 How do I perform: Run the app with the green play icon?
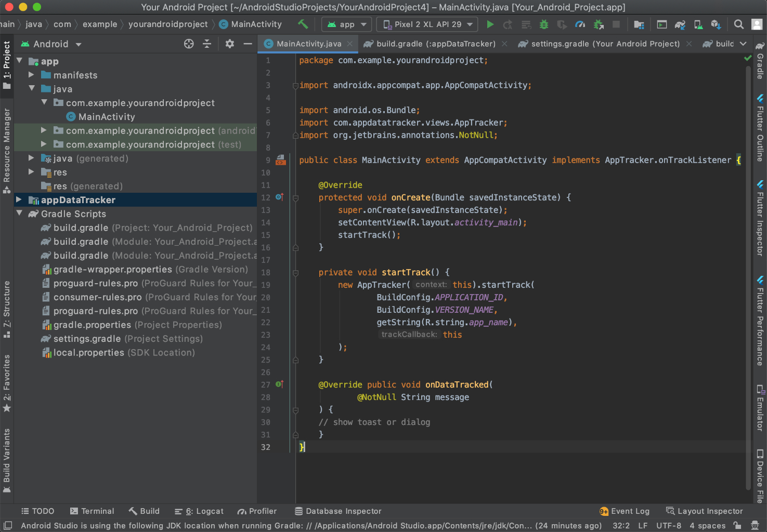coord(490,24)
